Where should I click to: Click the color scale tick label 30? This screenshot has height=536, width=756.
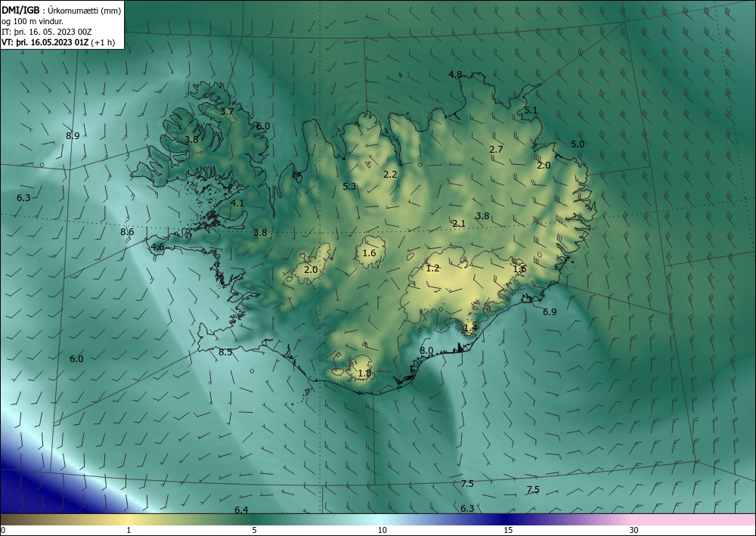(634, 530)
